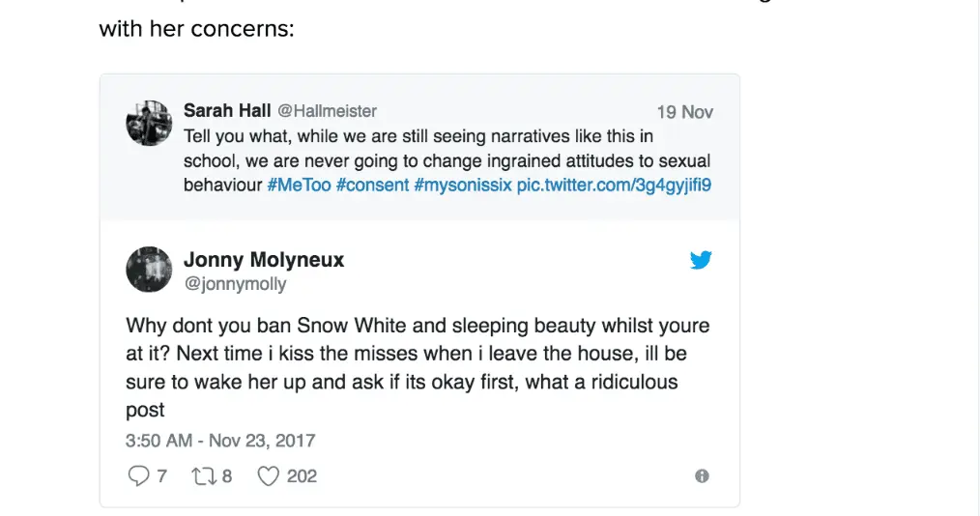Like the tweet with the heart icon
The height and width of the screenshot is (516, 980).
pyautogui.click(x=268, y=475)
